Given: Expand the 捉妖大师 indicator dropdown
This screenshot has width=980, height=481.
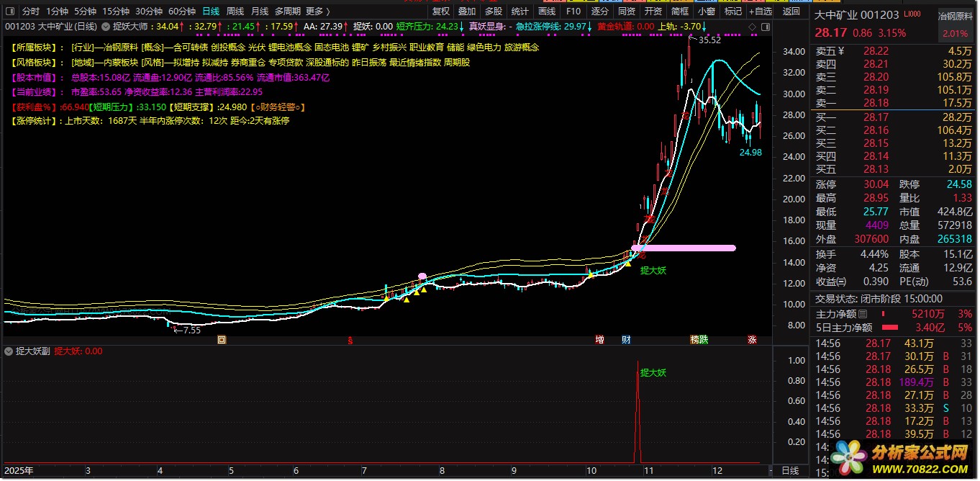Looking at the screenshot, I should click(106, 26).
